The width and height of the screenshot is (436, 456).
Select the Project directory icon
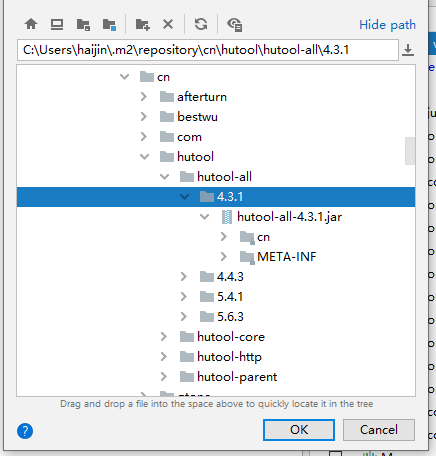[83, 24]
